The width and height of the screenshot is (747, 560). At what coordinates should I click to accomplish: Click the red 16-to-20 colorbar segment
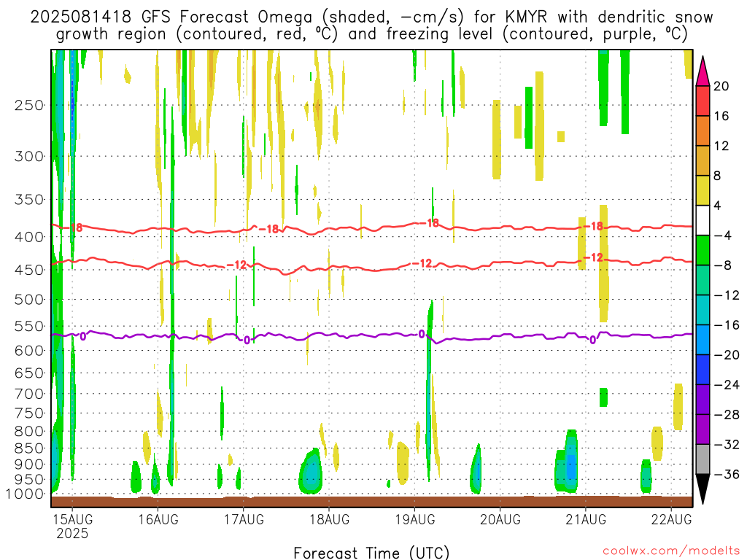703,101
